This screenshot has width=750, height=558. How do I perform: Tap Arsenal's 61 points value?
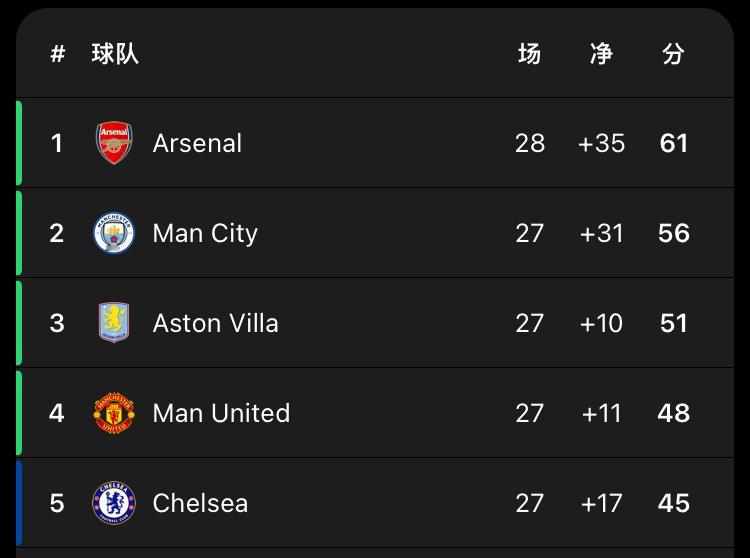[x=673, y=143]
